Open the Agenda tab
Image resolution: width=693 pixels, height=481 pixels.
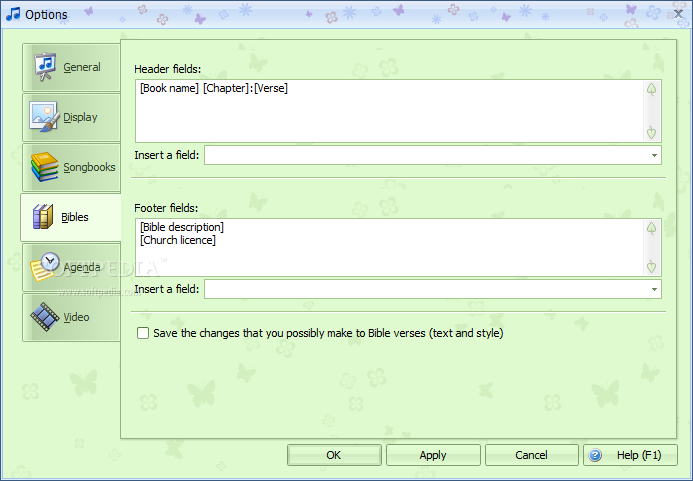click(72, 267)
